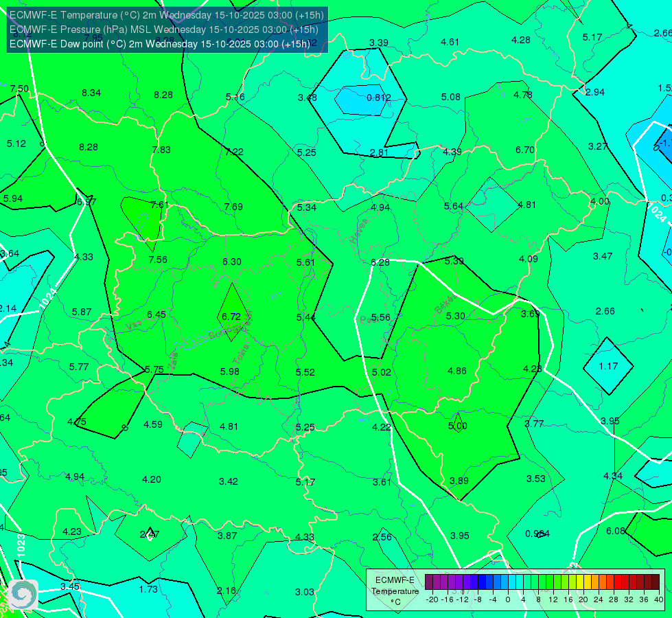Image resolution: width=672 pixels, height=618 pixels.
Task: Click the 7.56 temperature value
Action: 158,260
